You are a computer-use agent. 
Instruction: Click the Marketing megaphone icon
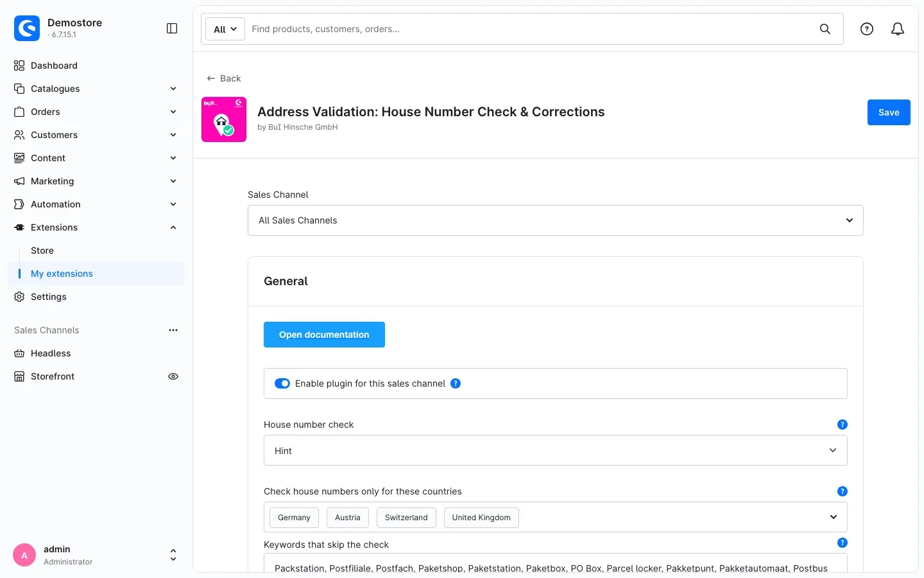point(19,181)
